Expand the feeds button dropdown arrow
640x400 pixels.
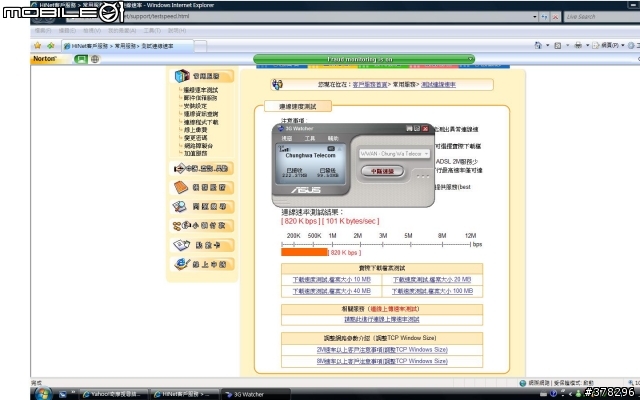[x=567, y=45]
